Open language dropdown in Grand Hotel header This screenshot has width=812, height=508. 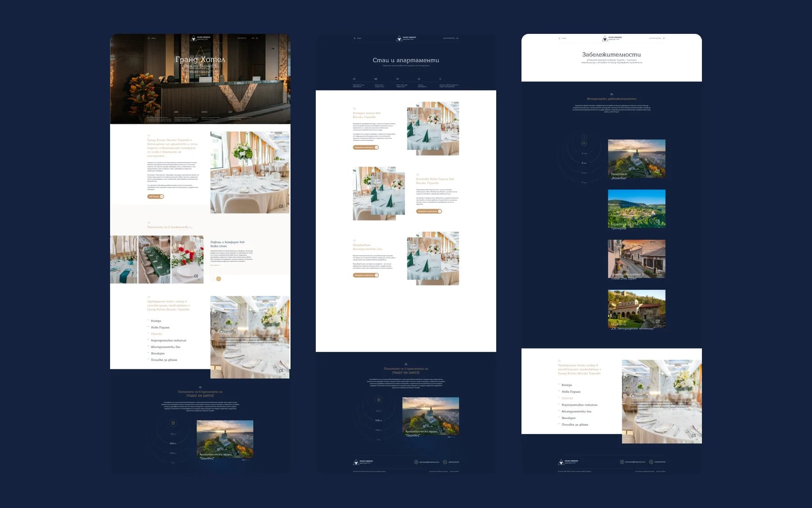[x=255, y=38]
